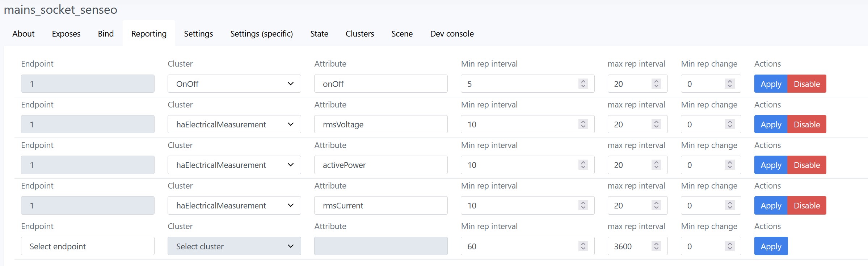Click the activePower attribute field
This screenshot has height=266, width=868.
(380, 165)
